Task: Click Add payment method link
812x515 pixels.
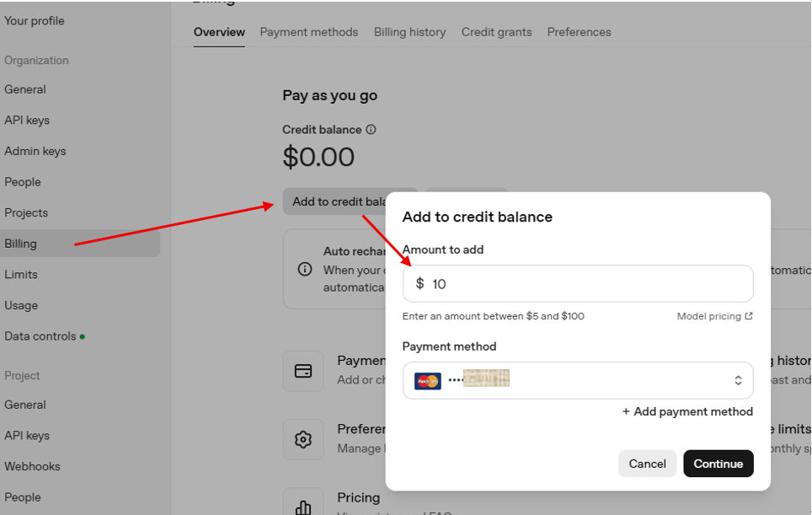Action: [x=687, y=411]
